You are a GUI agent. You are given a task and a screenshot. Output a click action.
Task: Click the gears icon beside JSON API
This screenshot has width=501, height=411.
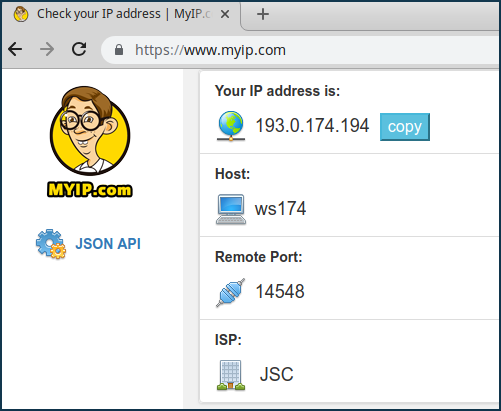pos(51,244)
